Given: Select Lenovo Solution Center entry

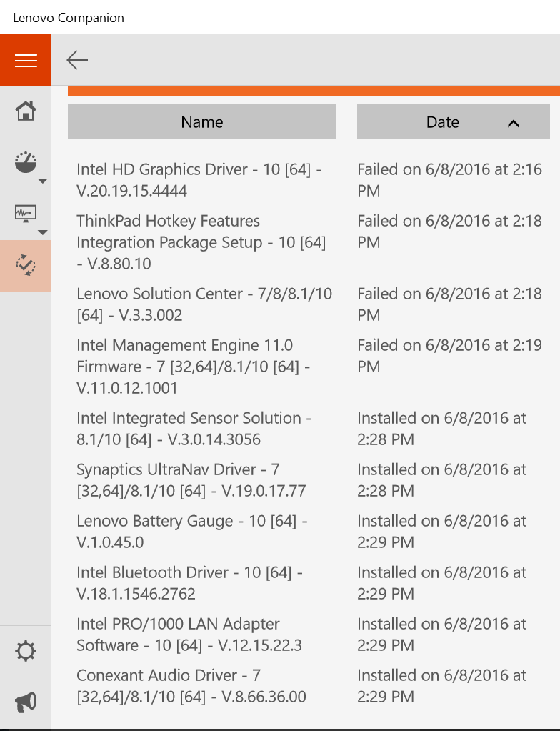Looking at the screenshot, I should click(x=204, y=304).
